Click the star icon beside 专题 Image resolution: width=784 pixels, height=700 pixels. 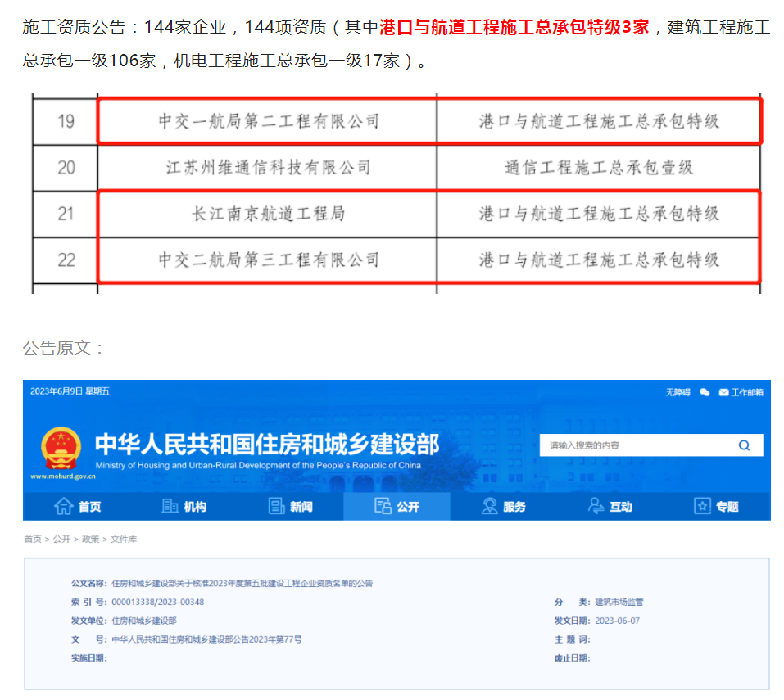coord(702,506)
